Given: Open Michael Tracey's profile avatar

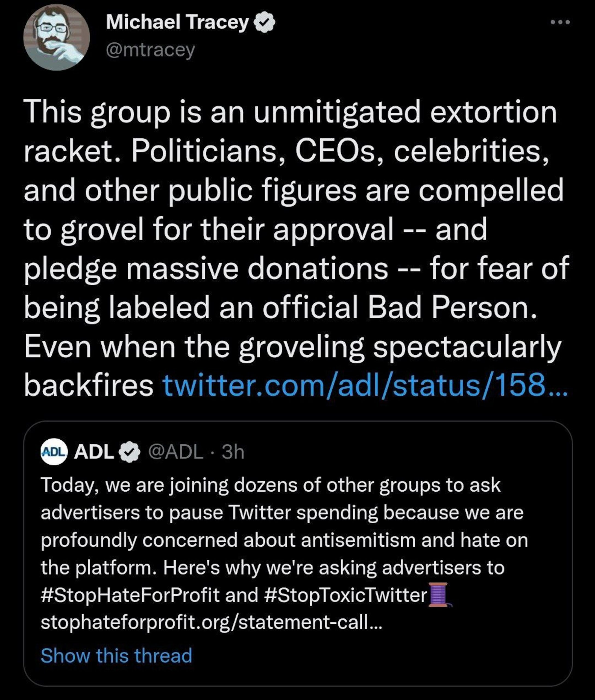Looking at the screenshot, I should pos(56,37).
